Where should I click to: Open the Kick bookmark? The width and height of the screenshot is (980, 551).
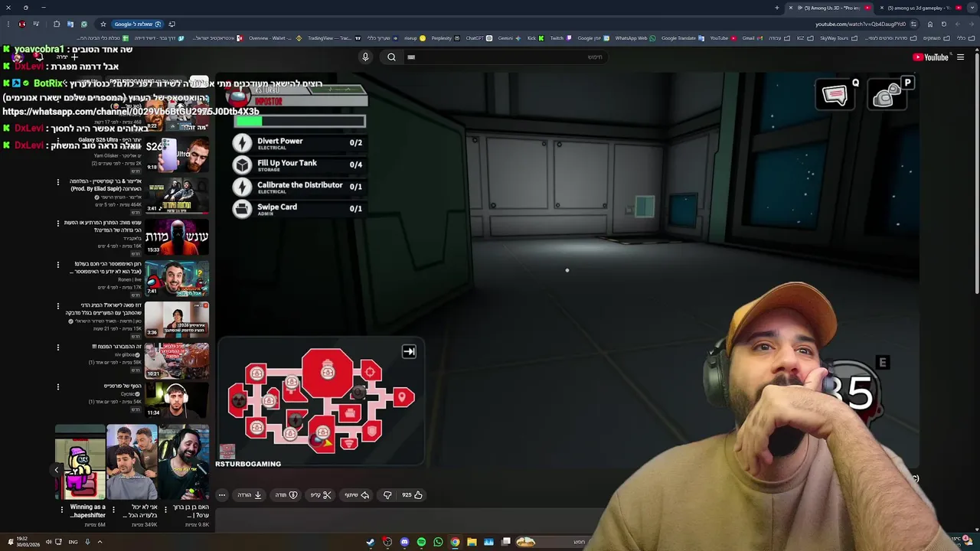(x=534, y=38)
